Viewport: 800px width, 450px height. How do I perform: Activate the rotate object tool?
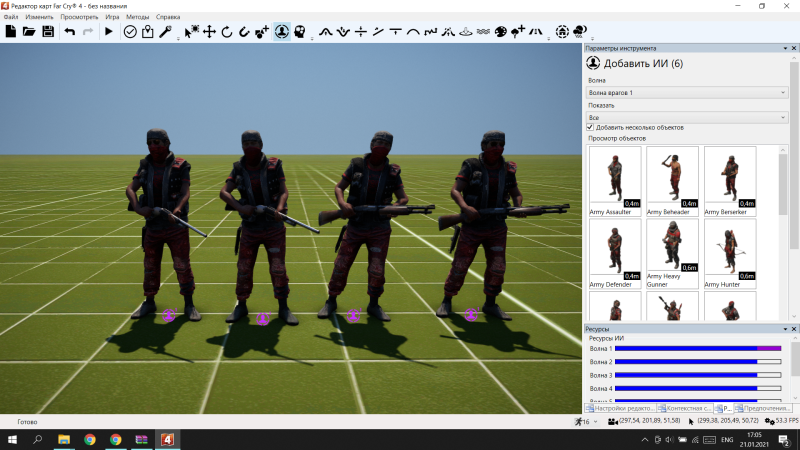pyautogui.click(x=227, y=32)
